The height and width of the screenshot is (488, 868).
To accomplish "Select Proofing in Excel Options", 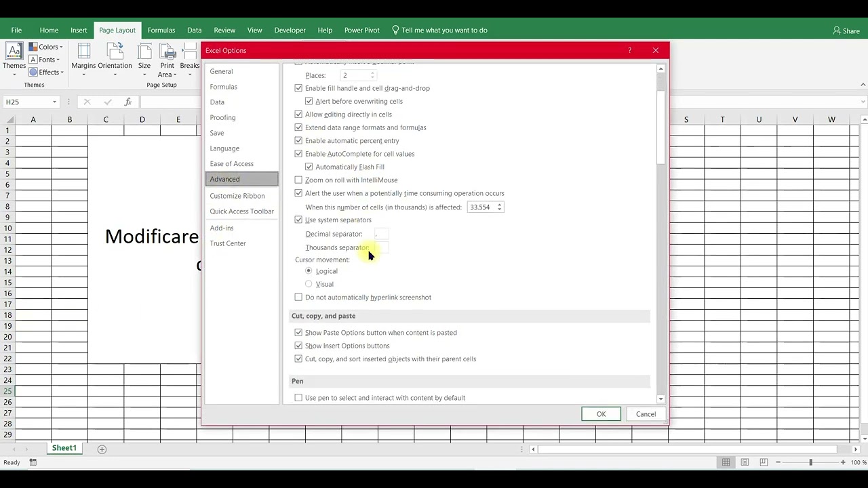I will point(241,117).
